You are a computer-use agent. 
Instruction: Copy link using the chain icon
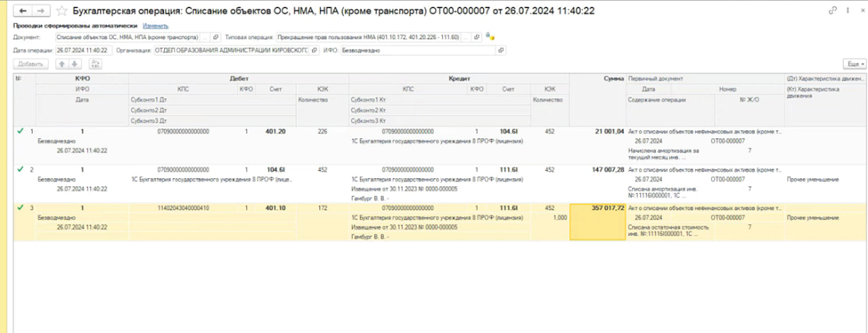click(832, 11)
